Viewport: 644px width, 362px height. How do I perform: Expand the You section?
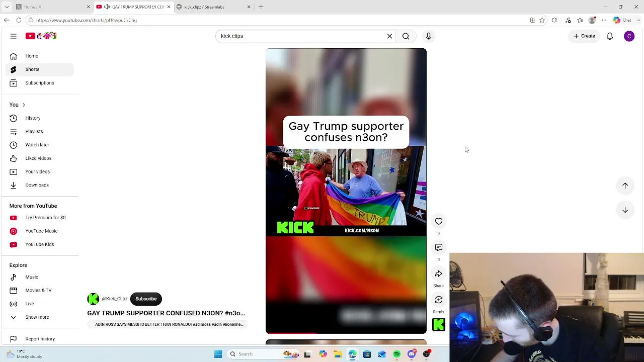click(x=17, y=105)
